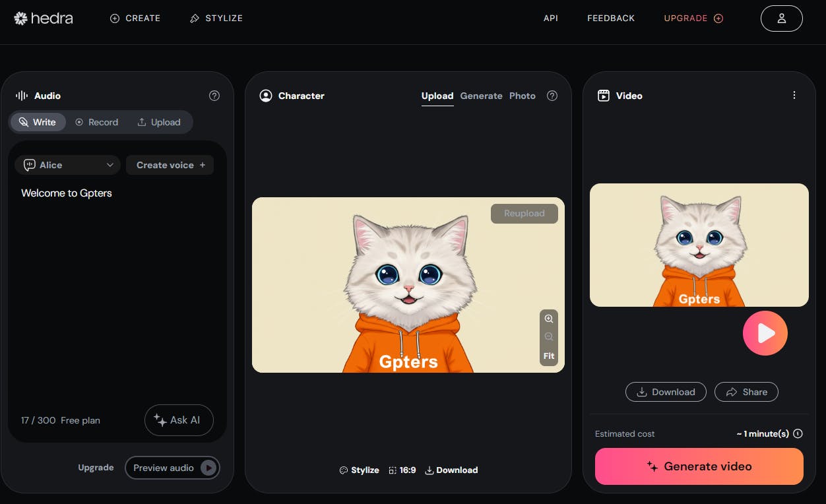Open the user account profile button
The width and height of the screenshot is (826, 504).
782,18
